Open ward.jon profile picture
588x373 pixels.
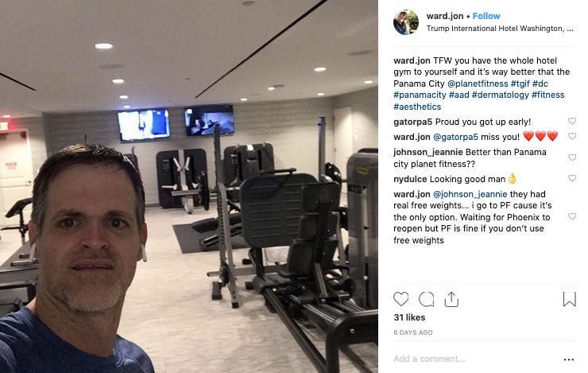[x=406, y=22]
